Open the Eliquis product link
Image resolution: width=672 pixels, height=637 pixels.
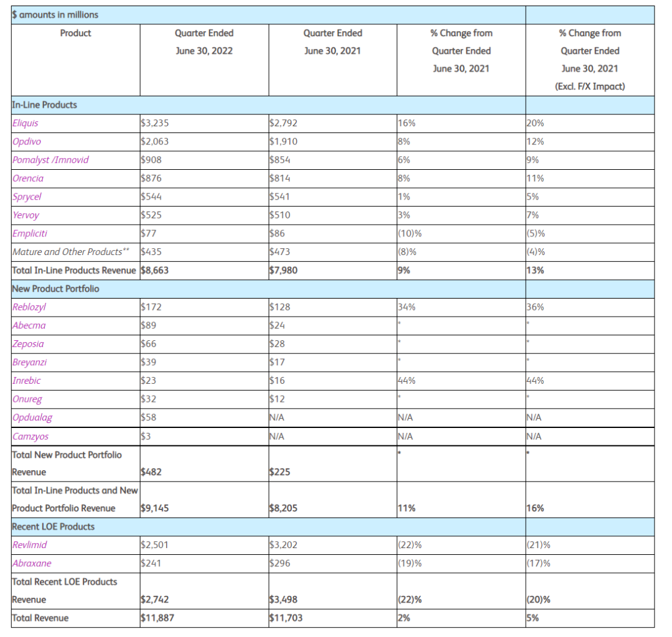click(26, 123)
